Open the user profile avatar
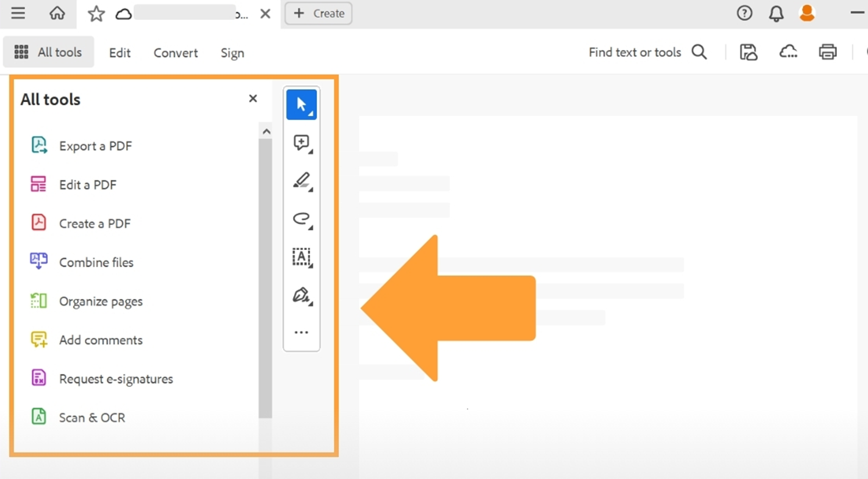The width and height of the screenshot is (868, 479). tap(807, 13)
